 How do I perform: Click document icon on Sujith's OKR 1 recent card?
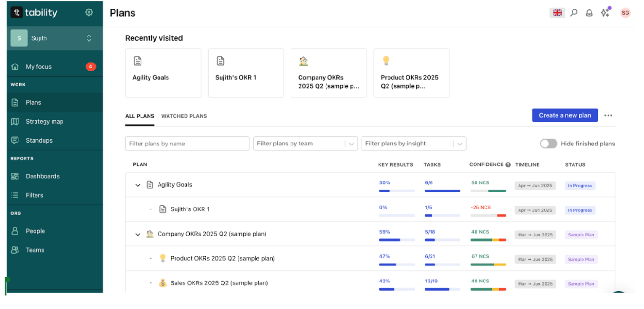[x=221, y=61]
